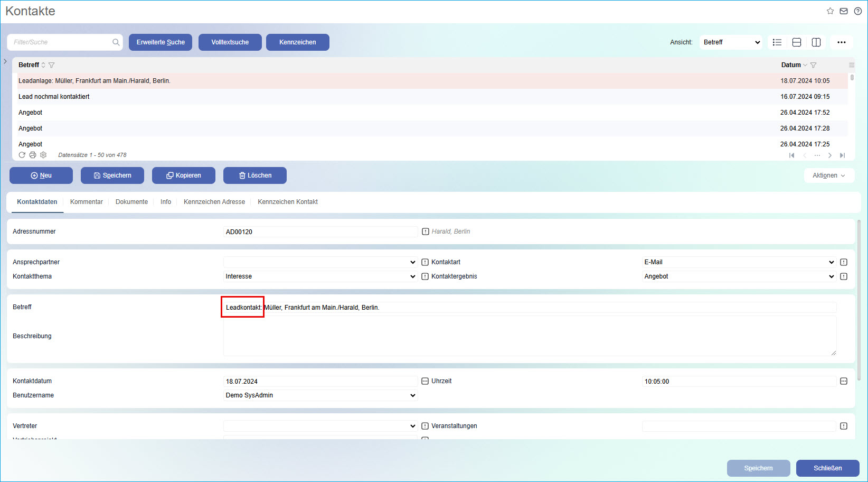Open help via the question mark icon
The height and width of the screenshot is (482, 868).
tap(858, 11)
